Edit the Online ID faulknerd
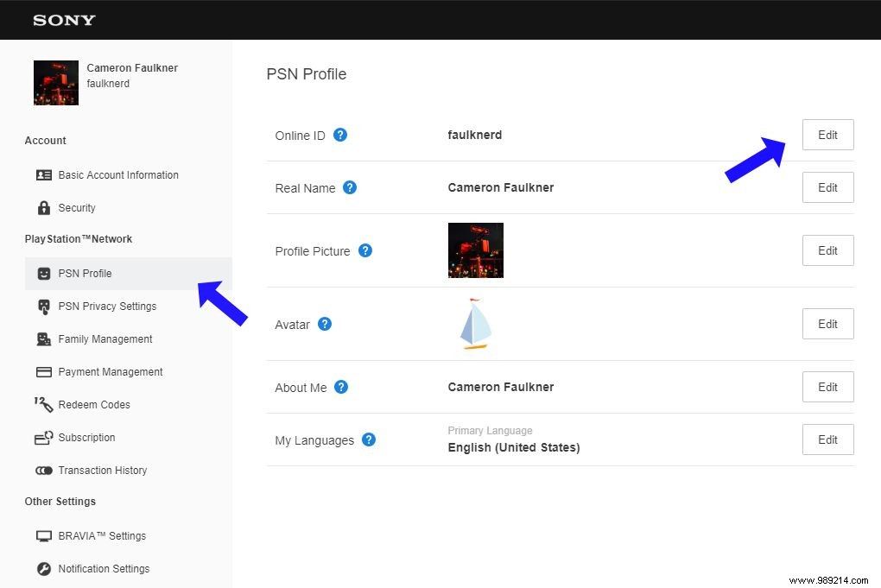Viewport: 881px width, 588px height. [827, 135]
